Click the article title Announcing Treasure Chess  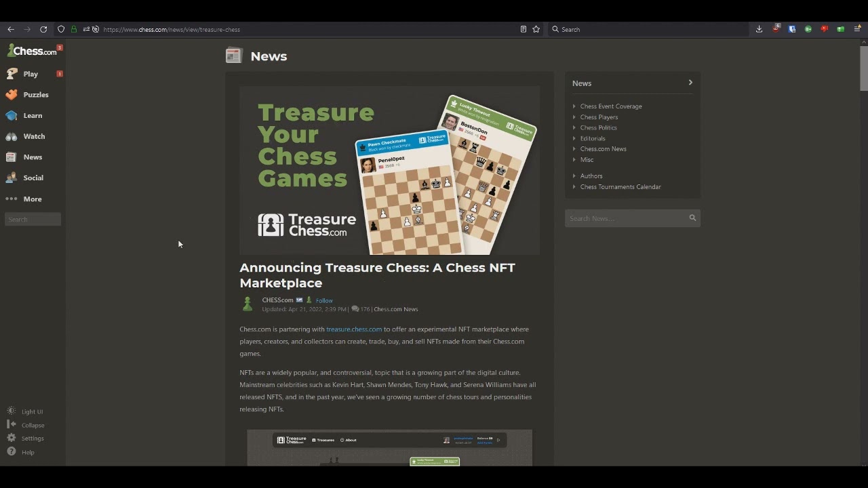point(377,275)
